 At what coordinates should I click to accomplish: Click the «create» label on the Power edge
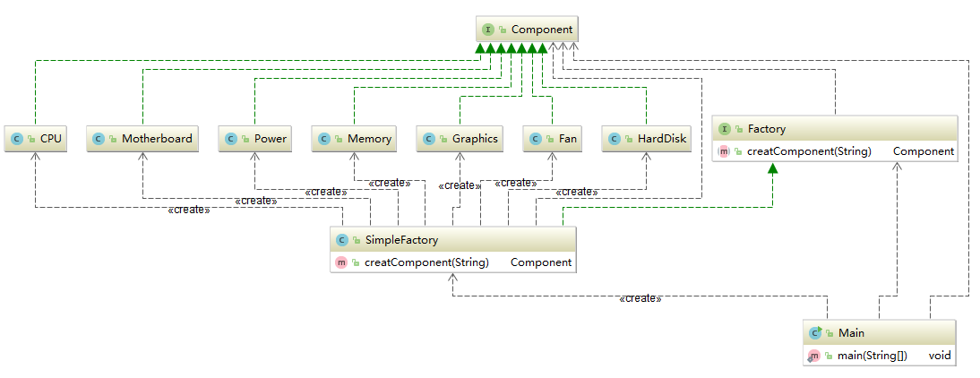326,192
